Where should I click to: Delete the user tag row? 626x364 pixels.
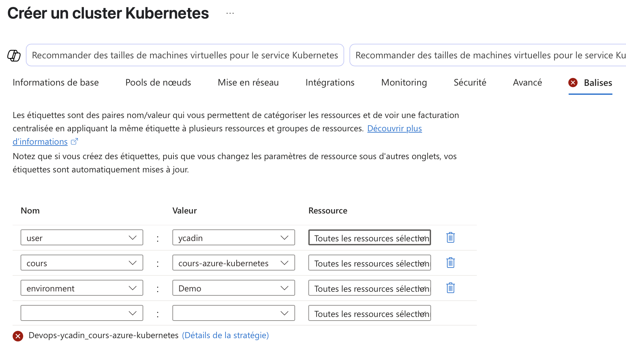[x=450, y=238]
